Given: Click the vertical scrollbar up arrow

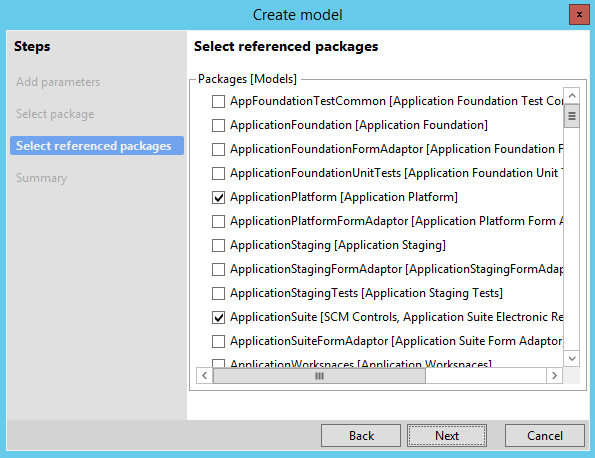Looking at the screenshot, I should coord(572,95).
